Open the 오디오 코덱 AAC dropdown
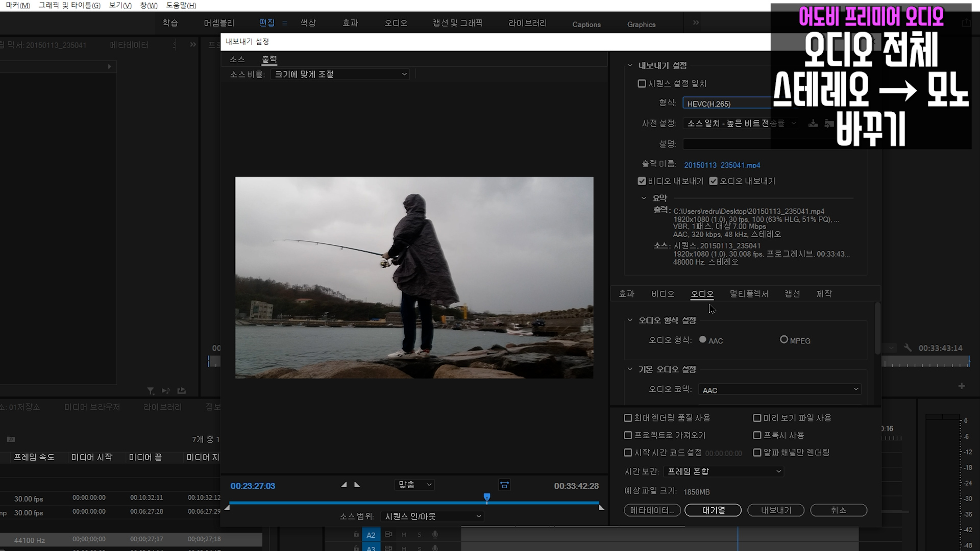The height and width of the screenshot is (551, 980). [779, 390]
